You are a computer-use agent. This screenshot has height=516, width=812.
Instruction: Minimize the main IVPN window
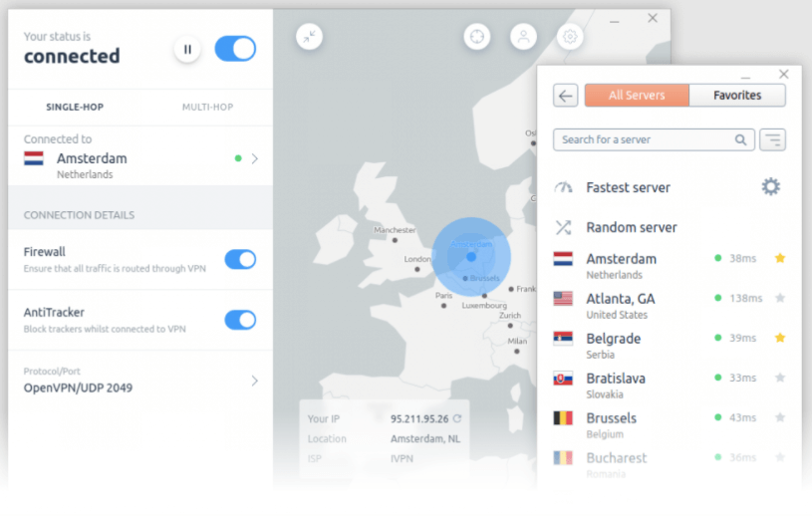614,22
